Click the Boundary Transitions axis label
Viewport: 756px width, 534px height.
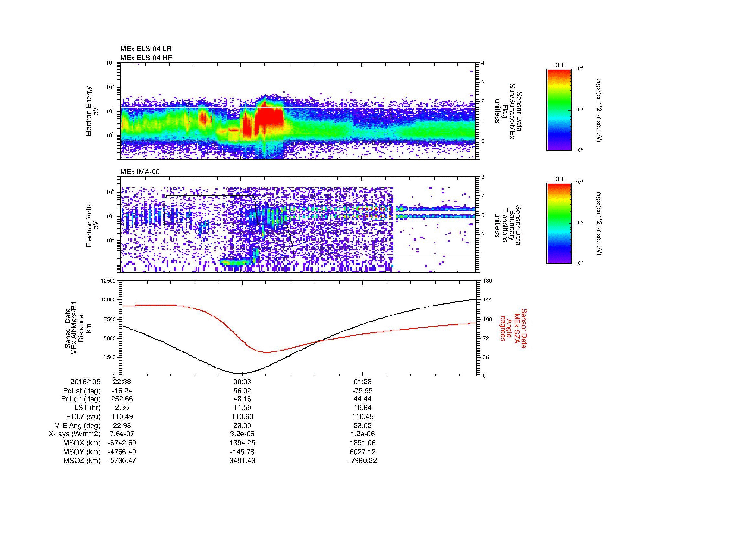coord(509,225)
